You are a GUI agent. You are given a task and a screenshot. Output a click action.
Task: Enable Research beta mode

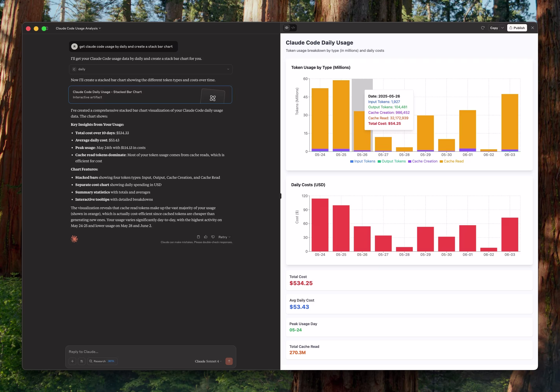102,361
